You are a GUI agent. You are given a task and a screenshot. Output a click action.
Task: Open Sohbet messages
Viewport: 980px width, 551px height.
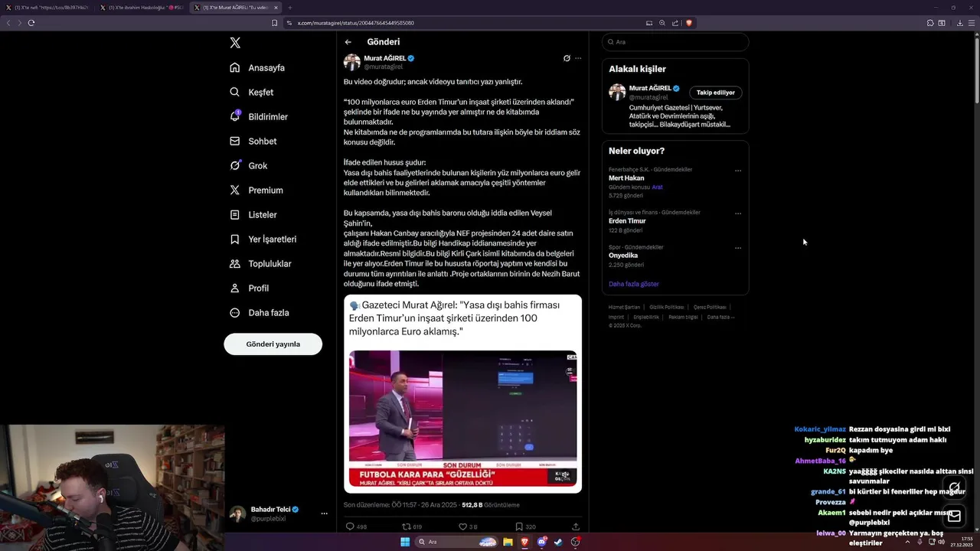click(253, 141)
